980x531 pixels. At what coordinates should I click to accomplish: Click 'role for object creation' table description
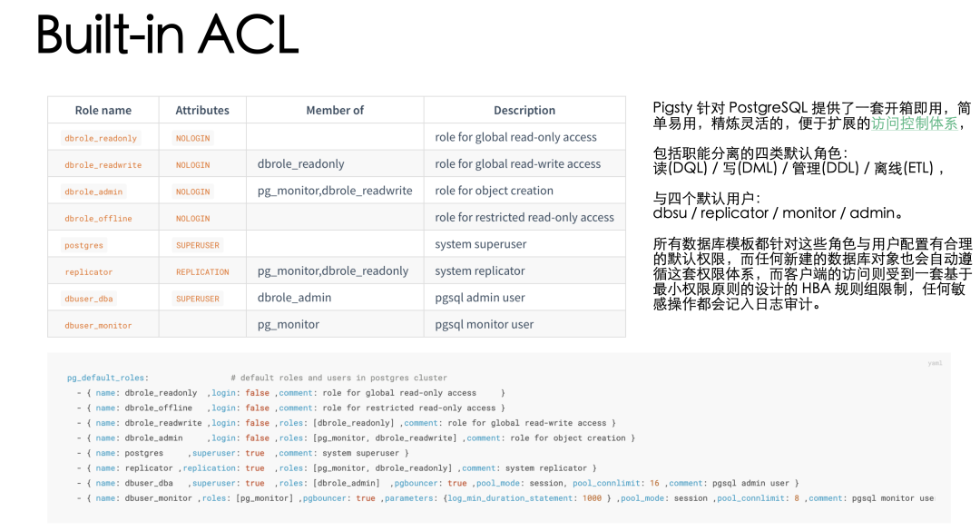(x=494, y=191)
